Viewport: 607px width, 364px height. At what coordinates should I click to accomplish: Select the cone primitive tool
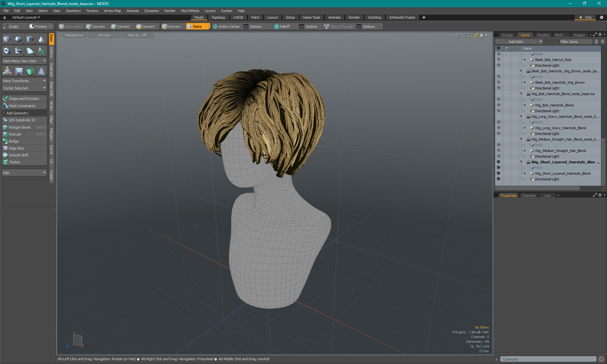[41, 39]
